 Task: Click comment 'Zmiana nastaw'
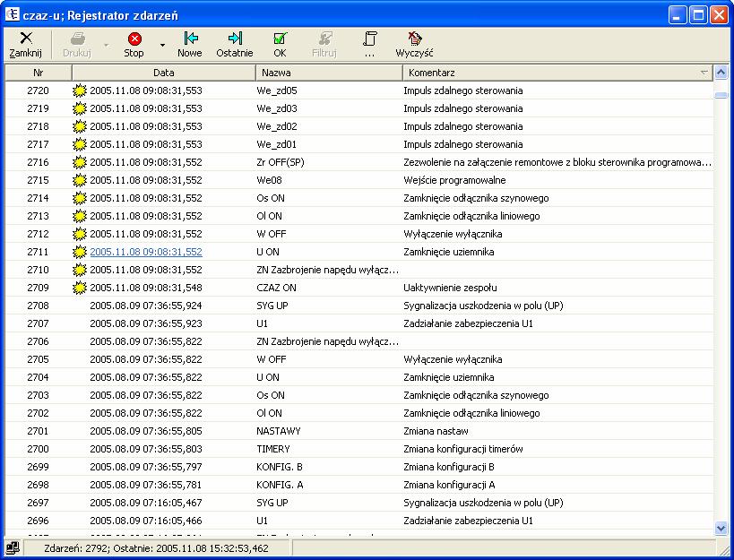tap(436, 431)
